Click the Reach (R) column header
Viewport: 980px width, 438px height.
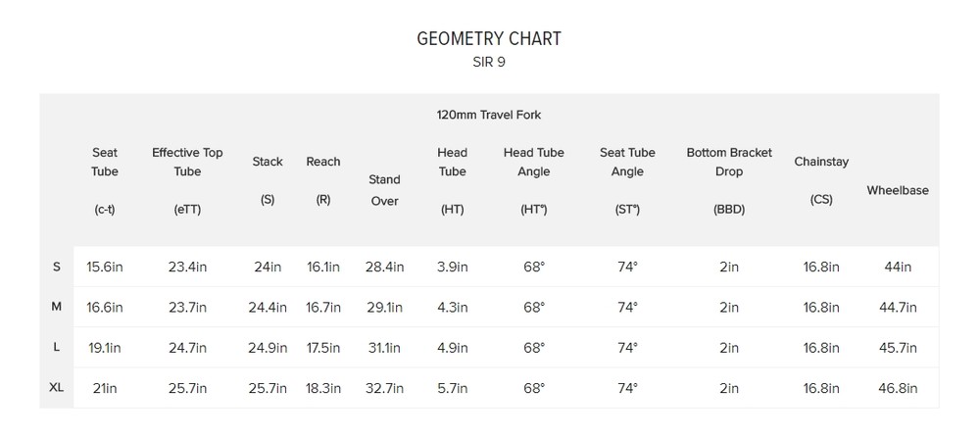coord(323,180)
